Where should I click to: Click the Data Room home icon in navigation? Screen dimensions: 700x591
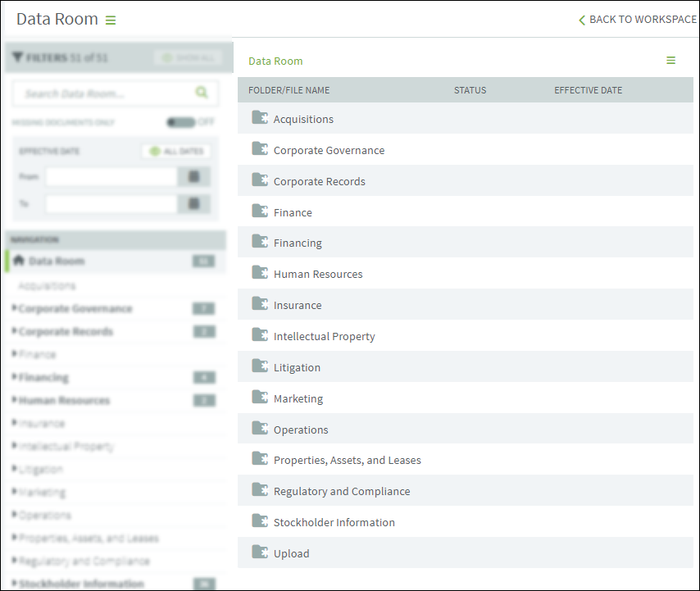tap(19, 260)
